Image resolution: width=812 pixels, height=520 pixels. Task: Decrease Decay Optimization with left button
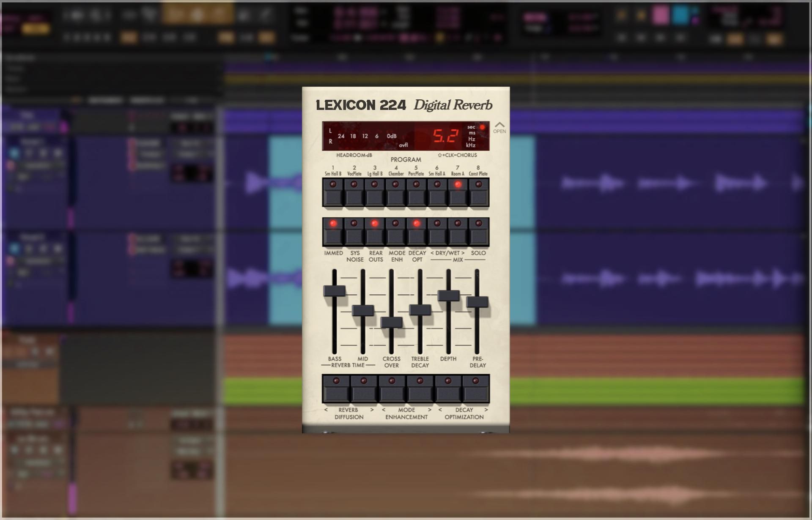click(448, 388)
